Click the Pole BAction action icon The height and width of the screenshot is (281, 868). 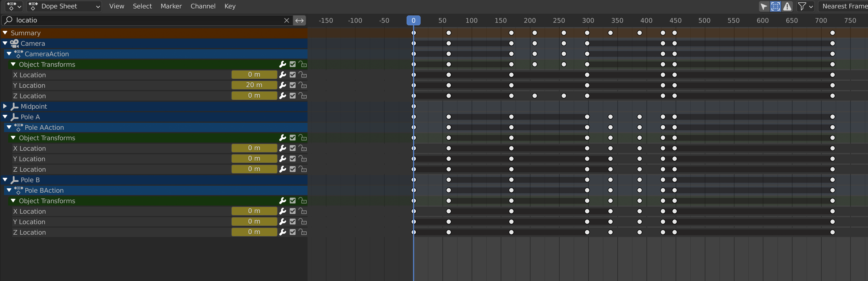[19, 190]
